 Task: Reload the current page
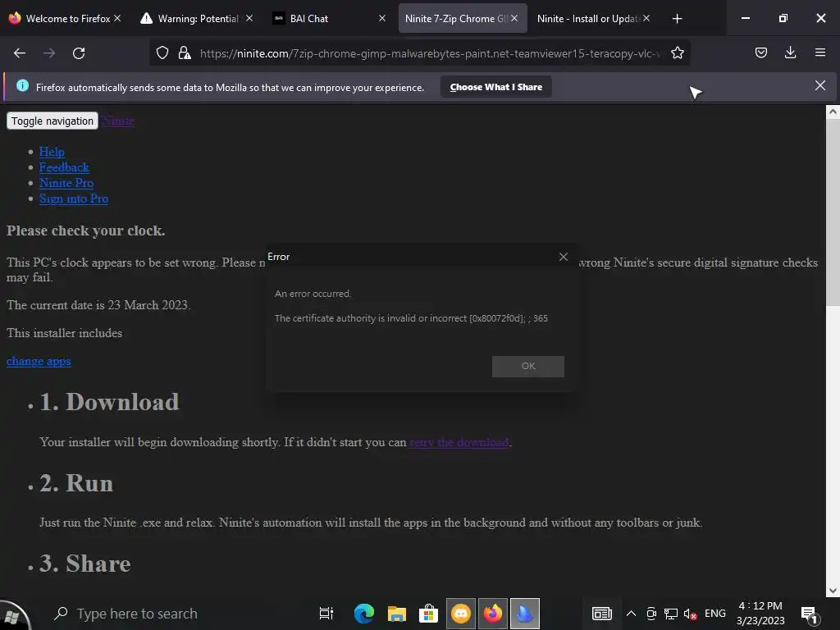(79, 53)
